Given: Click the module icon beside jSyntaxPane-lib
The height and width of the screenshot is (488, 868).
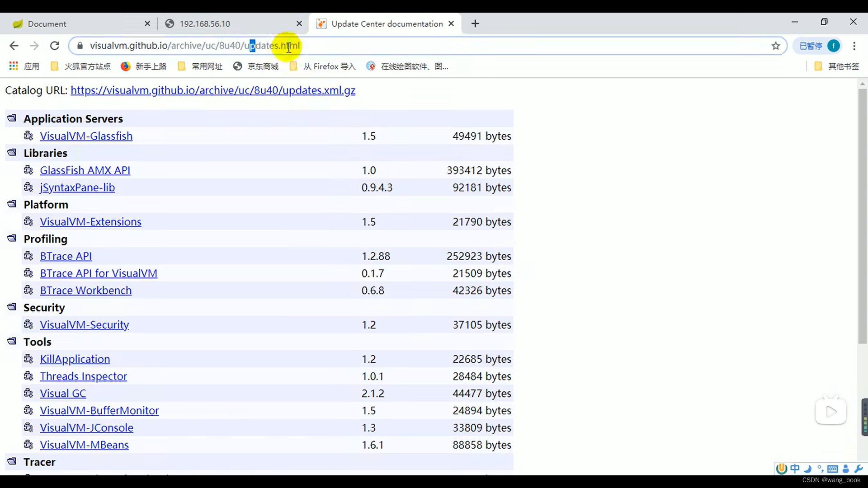Looking at the screenshot, I should (x=28, y=187).
